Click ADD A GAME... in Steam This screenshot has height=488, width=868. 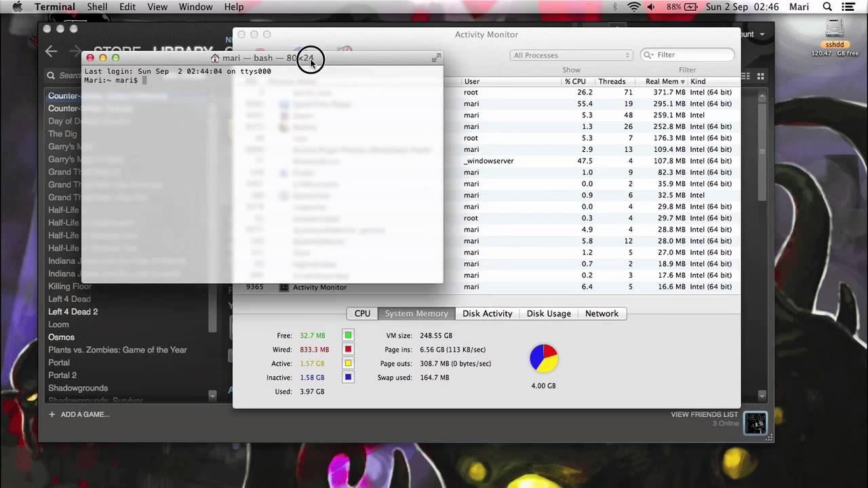85,414
